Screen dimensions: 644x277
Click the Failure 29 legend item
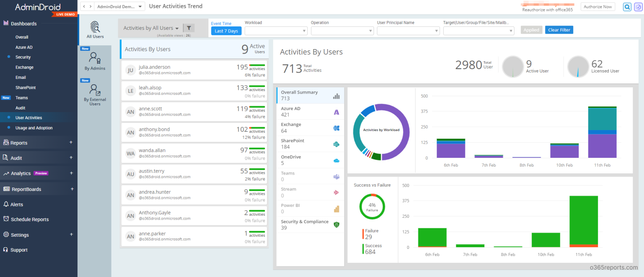(x=371, y=234)
